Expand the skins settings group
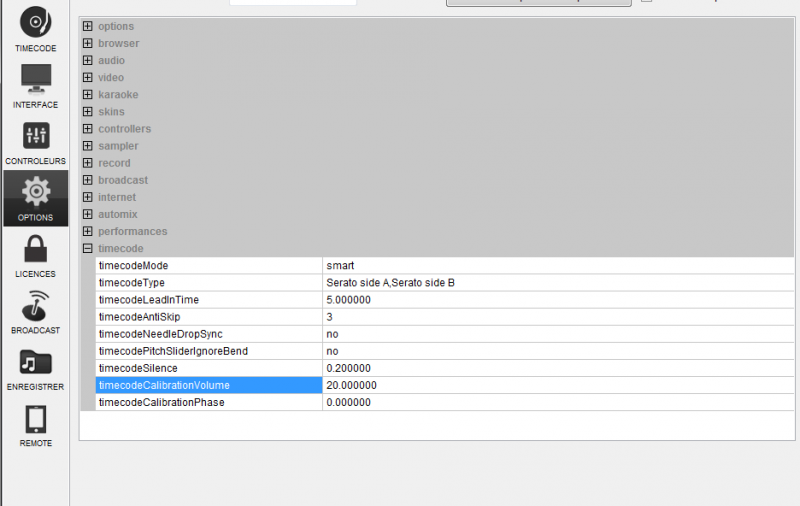Viewport: 800px width, 506px height. (x=88, y=112)
